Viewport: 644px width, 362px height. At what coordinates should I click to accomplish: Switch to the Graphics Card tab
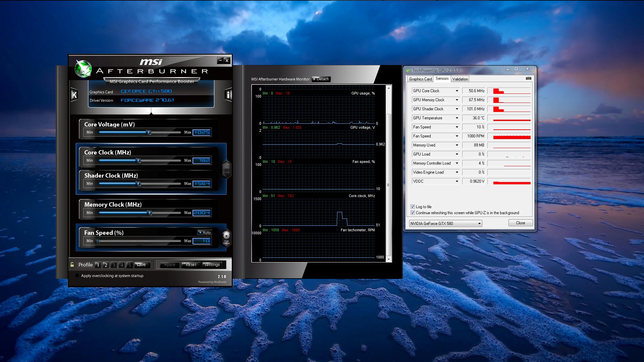pyautogui.click(x=420, y=79)
